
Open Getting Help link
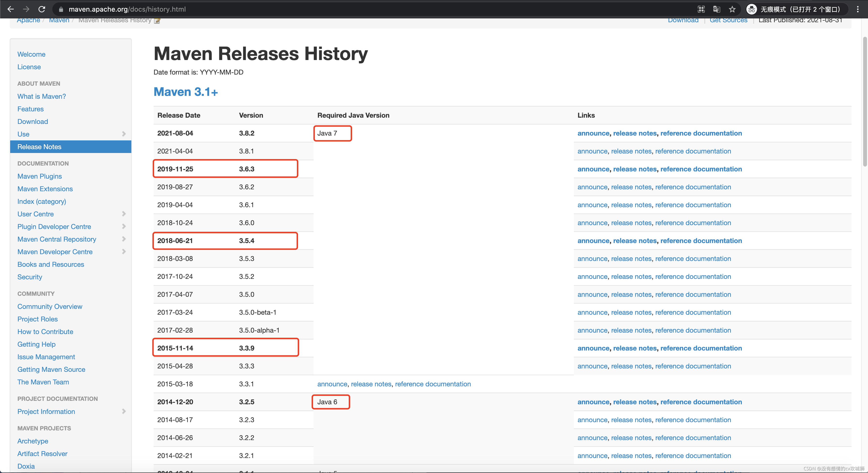coord(36,344)
